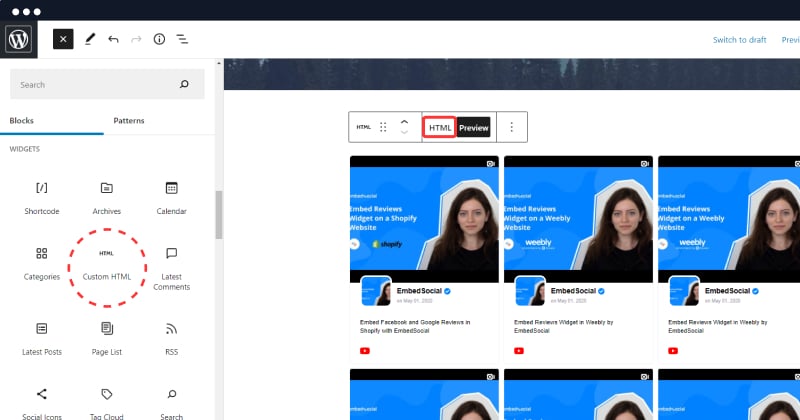Click the WIDGETS section heading
Viewport: 800px width, 420px height.
coord(24,149)
